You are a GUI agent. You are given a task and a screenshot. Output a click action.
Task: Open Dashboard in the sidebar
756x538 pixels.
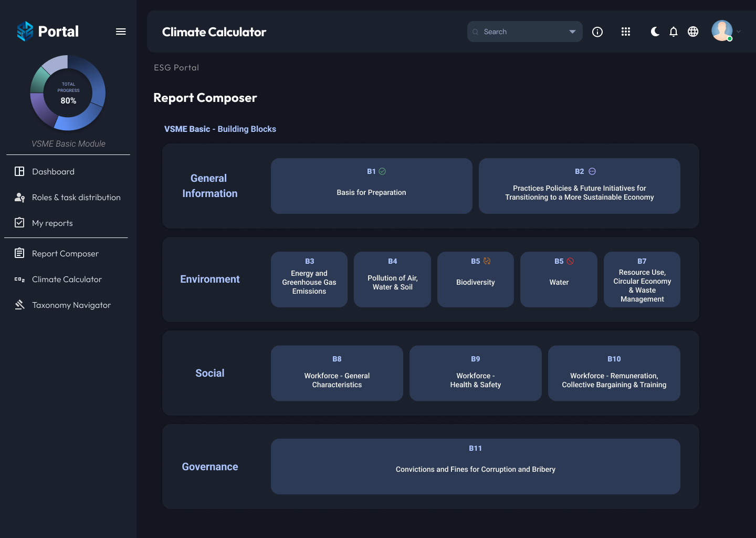[53, 172]
